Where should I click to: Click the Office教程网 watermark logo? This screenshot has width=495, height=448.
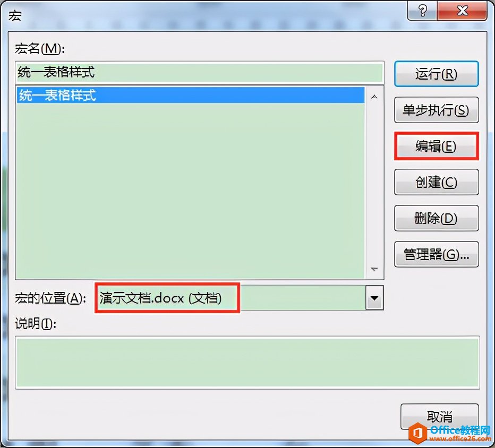(x=449, y=433)
